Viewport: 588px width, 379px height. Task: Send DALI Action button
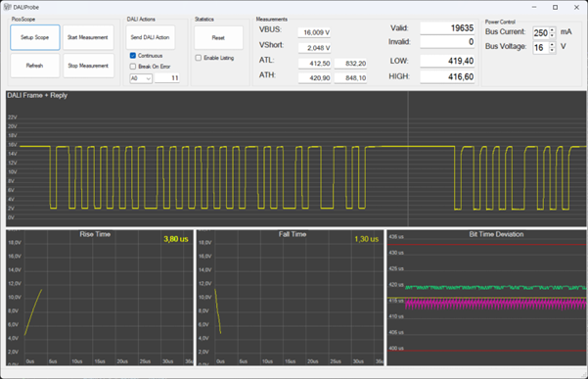151,37
